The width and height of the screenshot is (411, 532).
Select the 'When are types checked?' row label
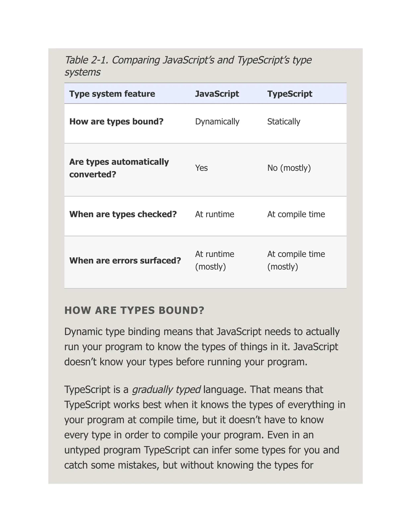click(x=123, y=214)
